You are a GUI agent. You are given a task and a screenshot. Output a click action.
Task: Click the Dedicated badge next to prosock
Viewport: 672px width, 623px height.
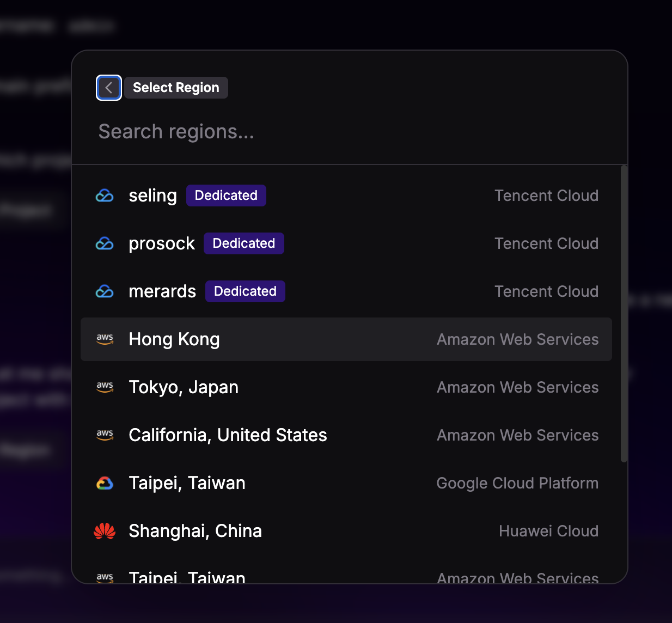(243, 243)
